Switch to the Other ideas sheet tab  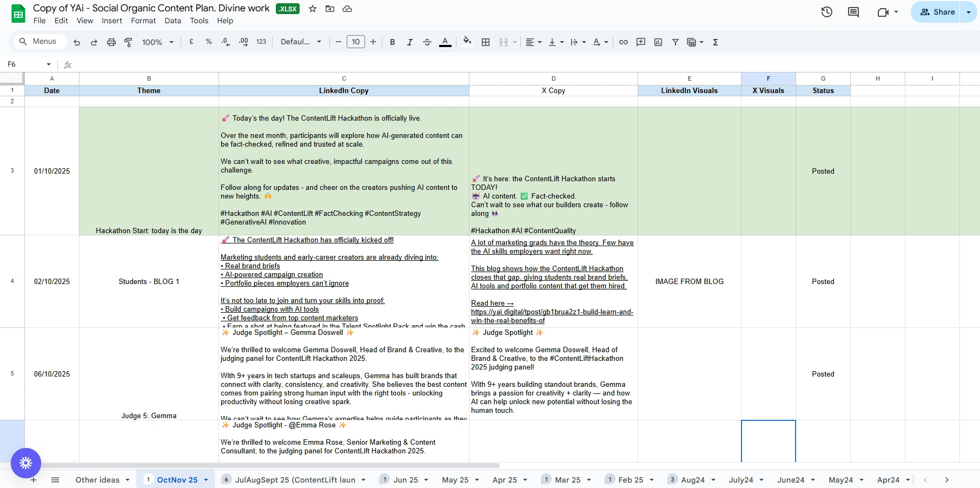click(x=97, y=480)
